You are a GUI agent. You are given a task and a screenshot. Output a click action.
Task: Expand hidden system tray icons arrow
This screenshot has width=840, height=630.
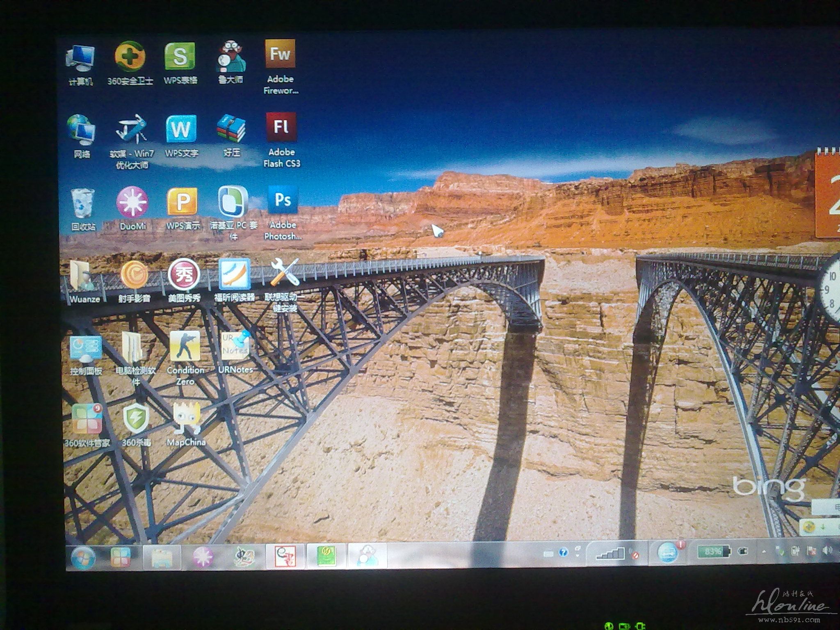[x=764, y=552]
